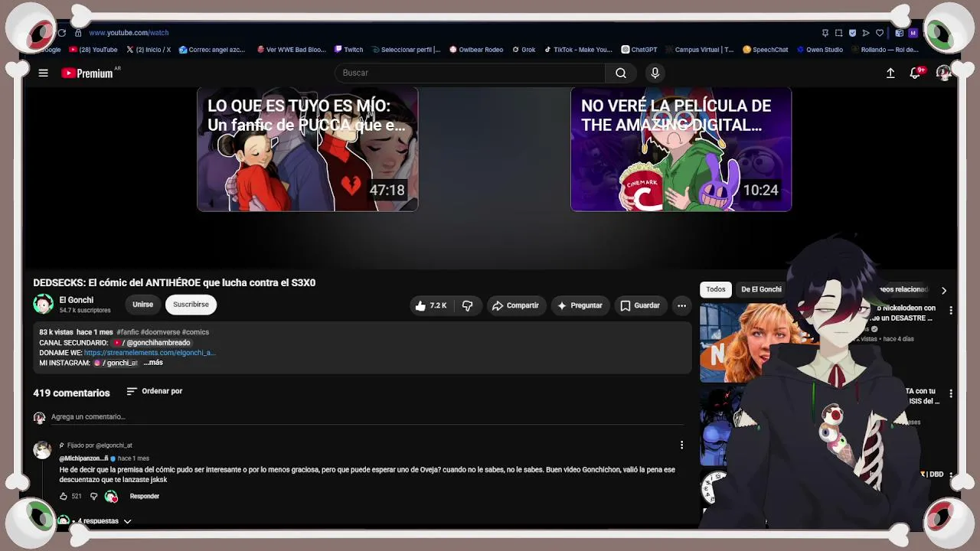Viewport: 980px width, 551px height.
Task: Open the Inicio / X bookmark
Action: click(149, 50)
